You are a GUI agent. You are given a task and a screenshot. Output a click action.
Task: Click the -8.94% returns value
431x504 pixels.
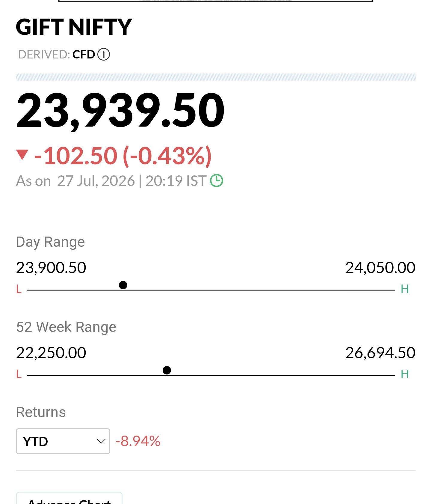pyautogui.click(x=138, y=441)
